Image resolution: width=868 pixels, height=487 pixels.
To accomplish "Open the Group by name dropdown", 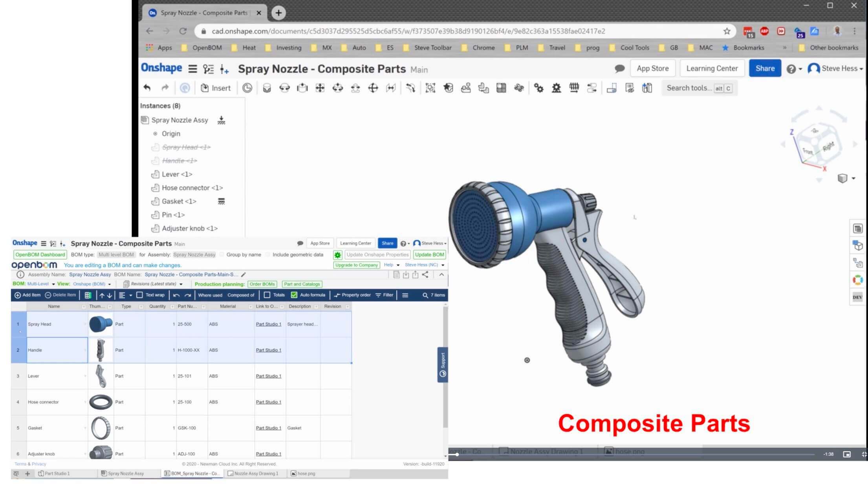I will 243,254.
